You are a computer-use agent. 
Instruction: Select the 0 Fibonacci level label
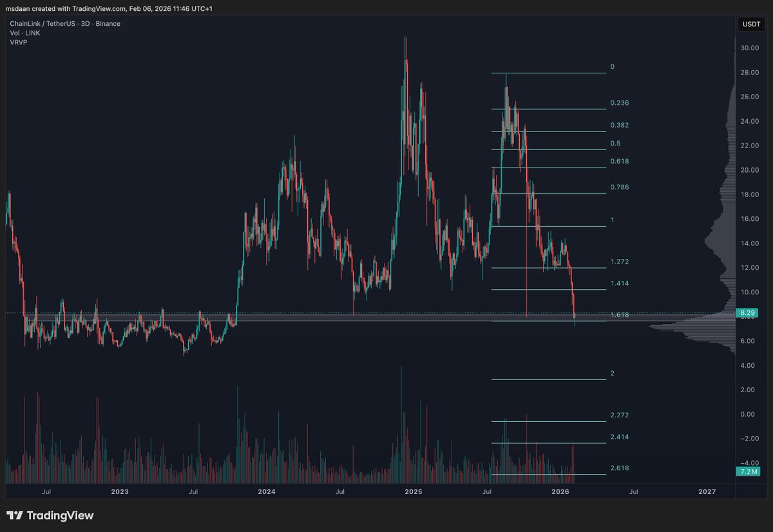(x=612, y=67)
